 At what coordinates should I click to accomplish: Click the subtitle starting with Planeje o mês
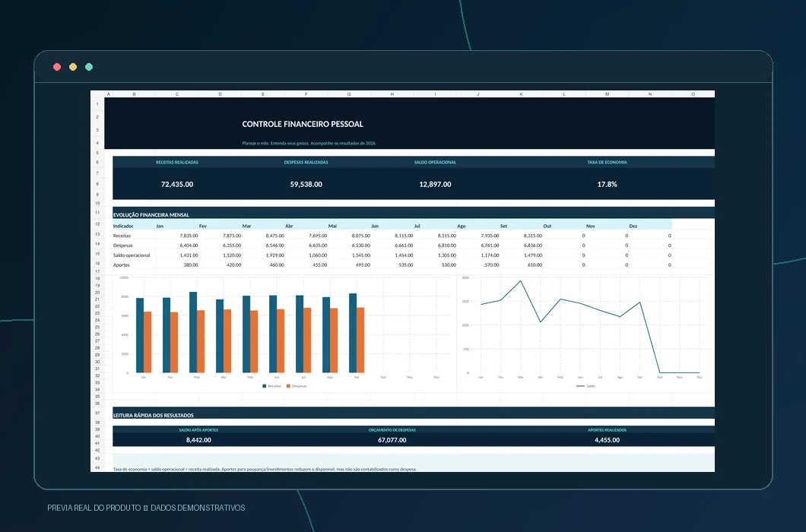309,144
